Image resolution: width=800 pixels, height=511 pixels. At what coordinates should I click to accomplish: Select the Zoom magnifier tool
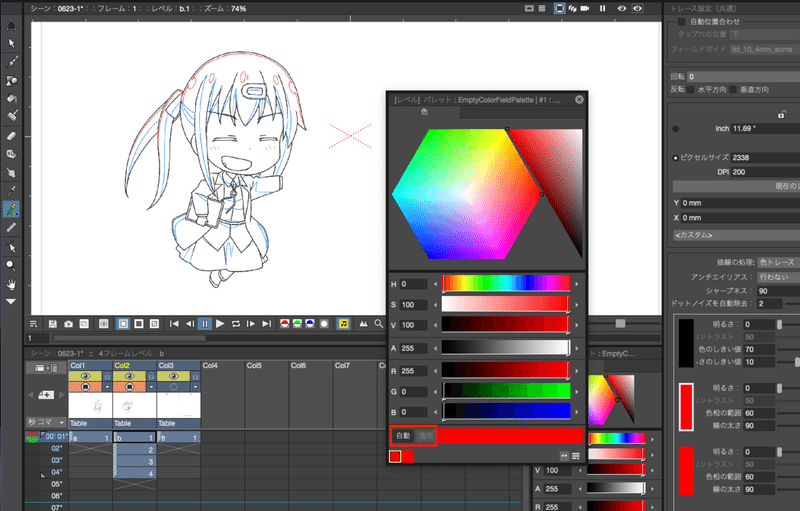tap(11, 266)
